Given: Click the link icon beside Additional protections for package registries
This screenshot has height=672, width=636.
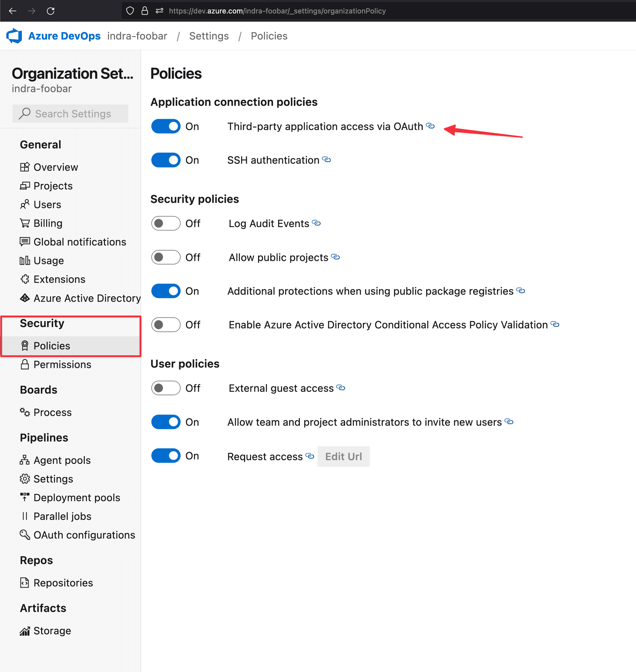Looking at the screenshot, I should 521,290.
